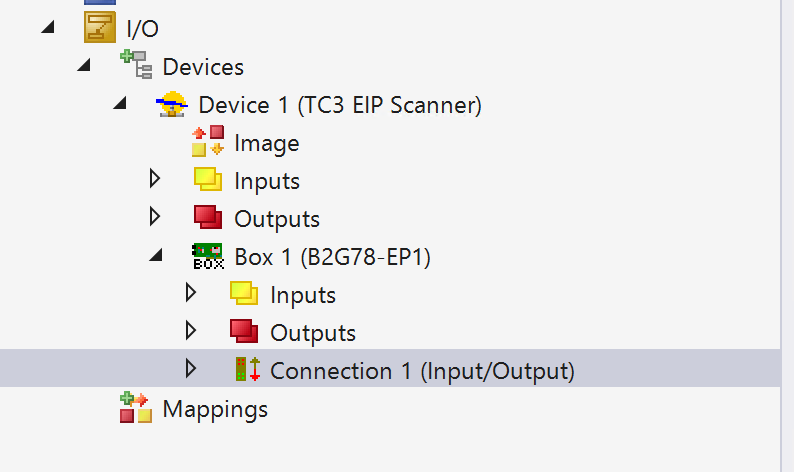Expand Inputs under Device 1

154,180
